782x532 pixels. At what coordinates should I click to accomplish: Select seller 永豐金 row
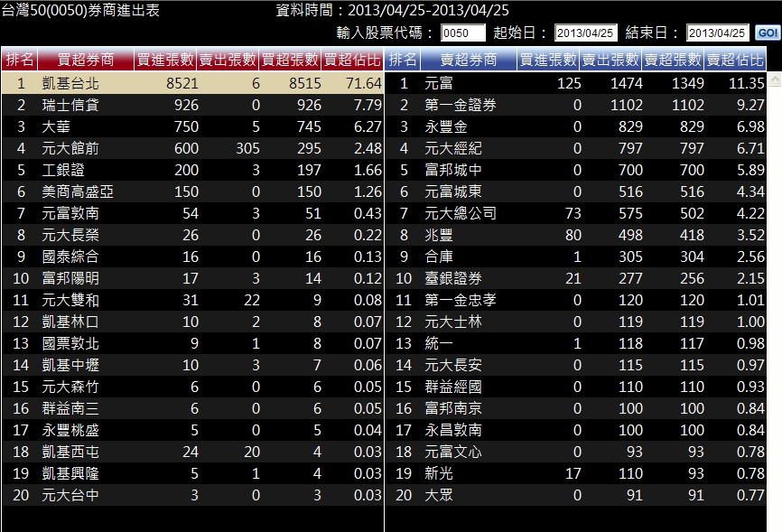coord(575,126)
